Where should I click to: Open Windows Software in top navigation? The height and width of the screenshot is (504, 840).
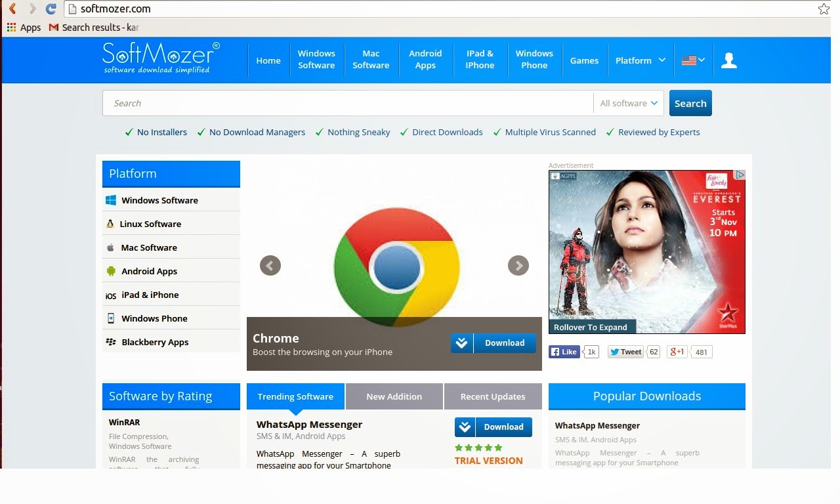316,60
